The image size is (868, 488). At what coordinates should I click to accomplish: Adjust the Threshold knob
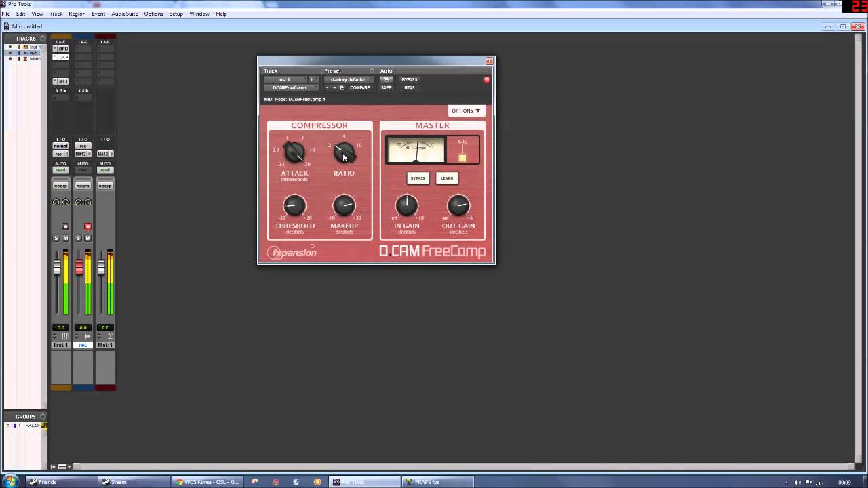point(294,205)
